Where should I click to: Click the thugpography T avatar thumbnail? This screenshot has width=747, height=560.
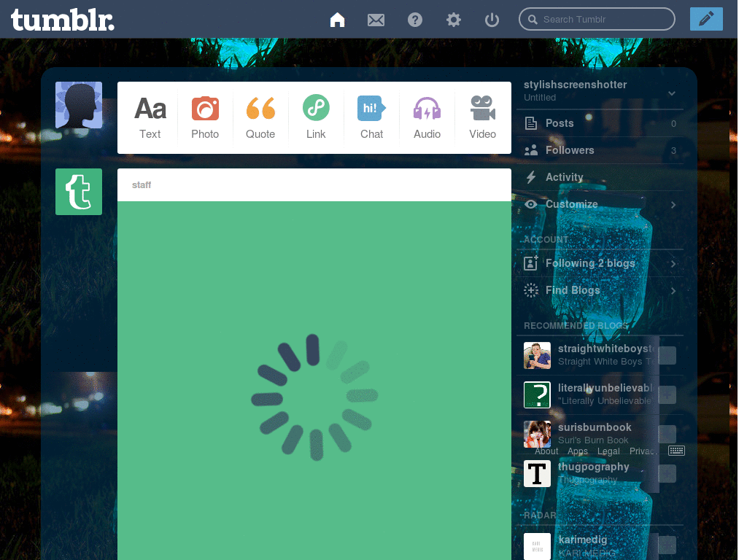coord(537,474)
